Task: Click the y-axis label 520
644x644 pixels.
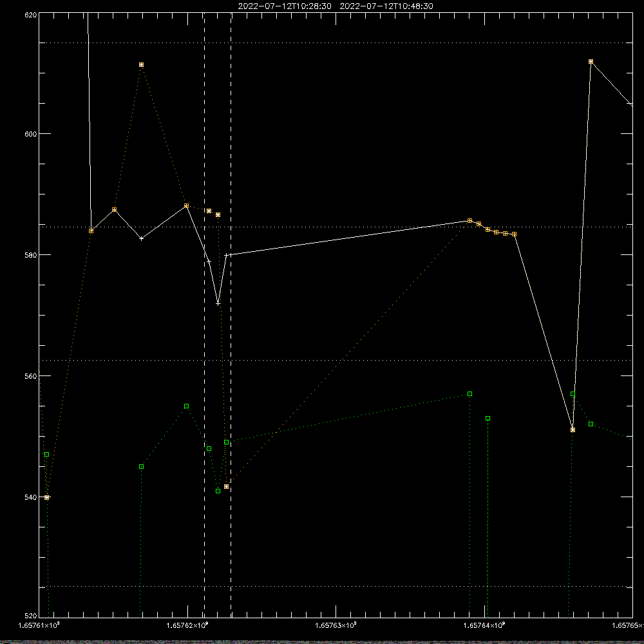Action: point(31,616)
